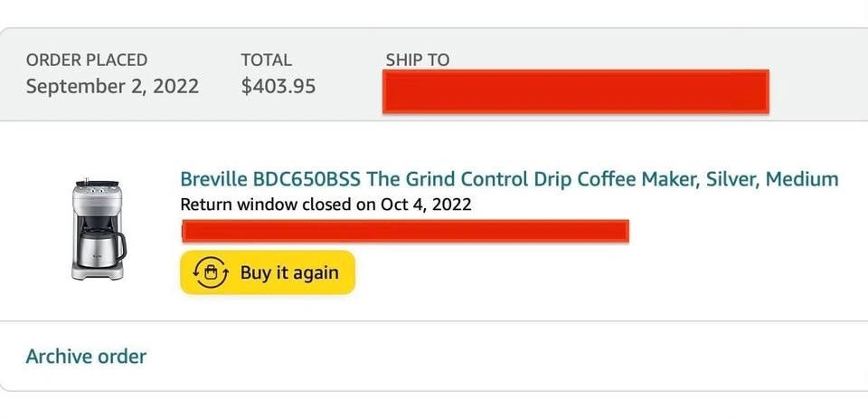The image size is (868, 419).
Task: Click the Buy it again cart icon
Action: (x=211, y=272)
